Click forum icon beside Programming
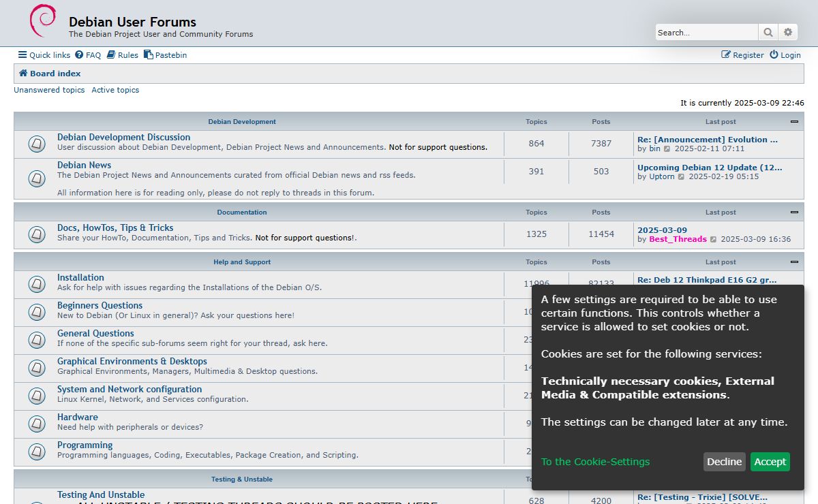 (37, 452)
